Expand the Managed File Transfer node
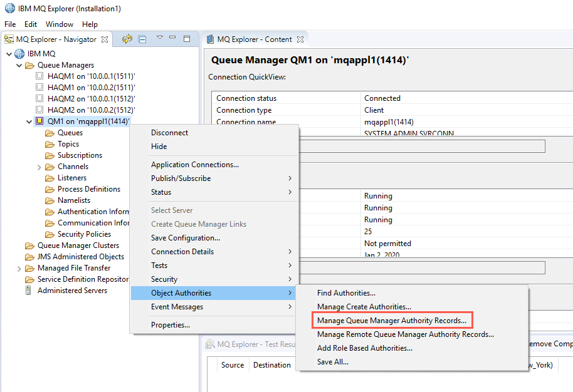Image resolution: width=573 pixels, height=392 pixels. (x=19, y=269)
